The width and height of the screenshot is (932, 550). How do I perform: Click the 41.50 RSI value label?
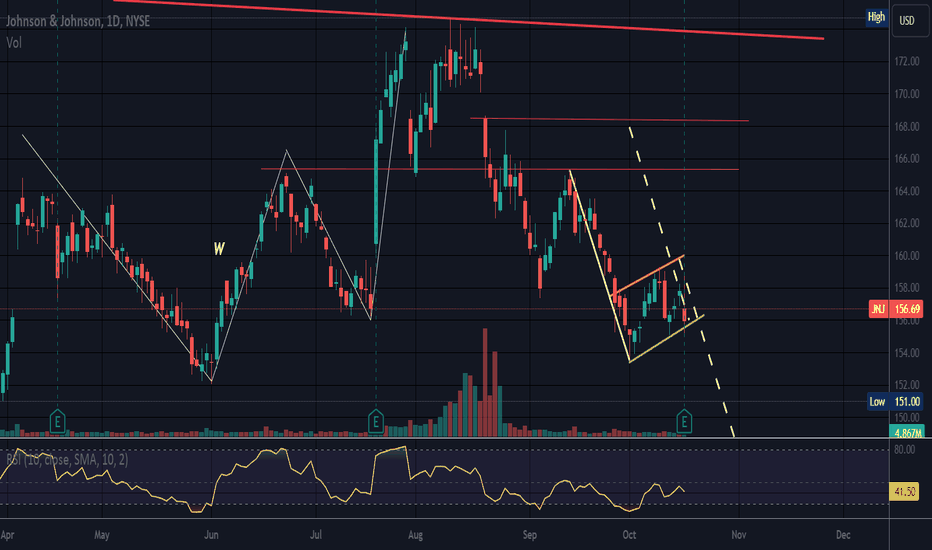[x=904, y=492]
